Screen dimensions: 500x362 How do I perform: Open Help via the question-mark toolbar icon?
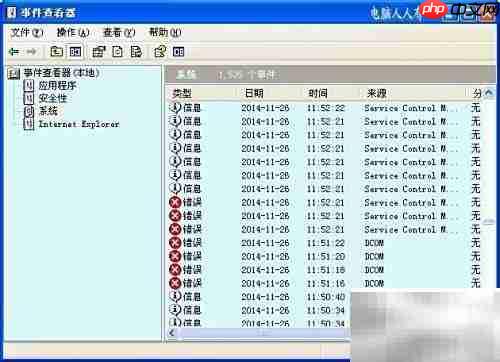coord(160,52)
